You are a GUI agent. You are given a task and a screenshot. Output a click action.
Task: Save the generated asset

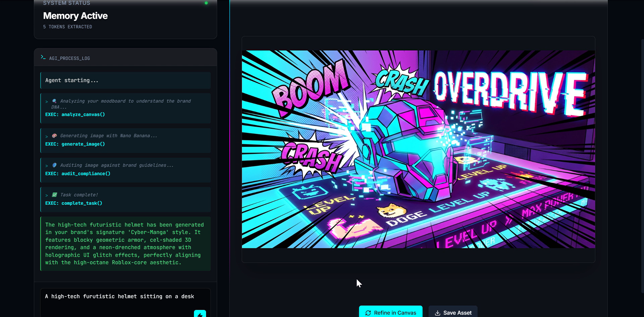(453, 312)
